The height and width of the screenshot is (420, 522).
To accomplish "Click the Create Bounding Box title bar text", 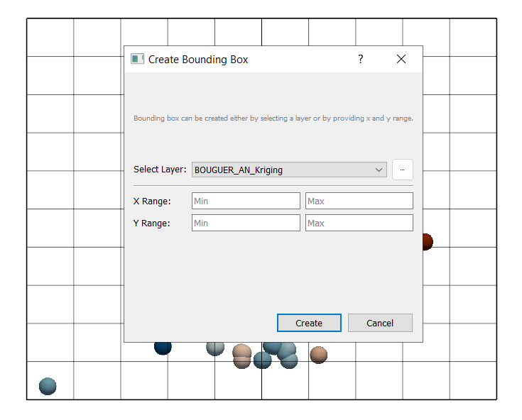I will pos(198,60).
